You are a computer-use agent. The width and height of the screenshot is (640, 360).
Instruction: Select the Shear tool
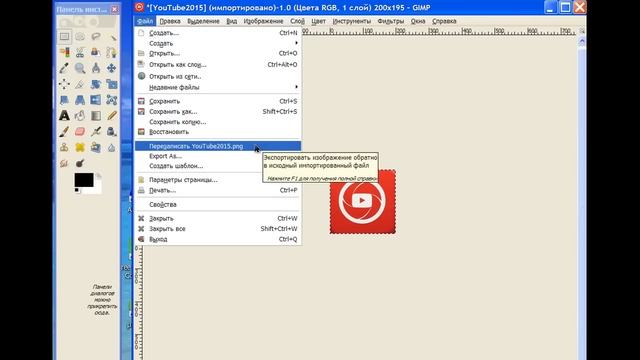[x=64, y=100]
